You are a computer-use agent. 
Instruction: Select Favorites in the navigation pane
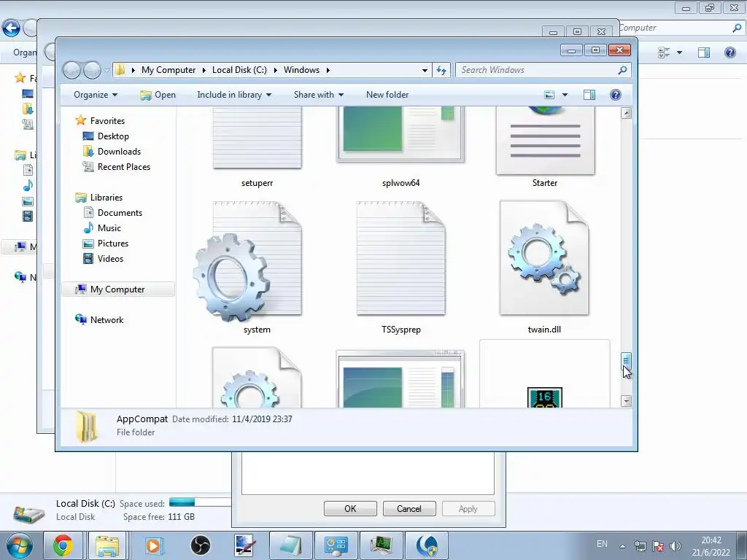(107, 121)
